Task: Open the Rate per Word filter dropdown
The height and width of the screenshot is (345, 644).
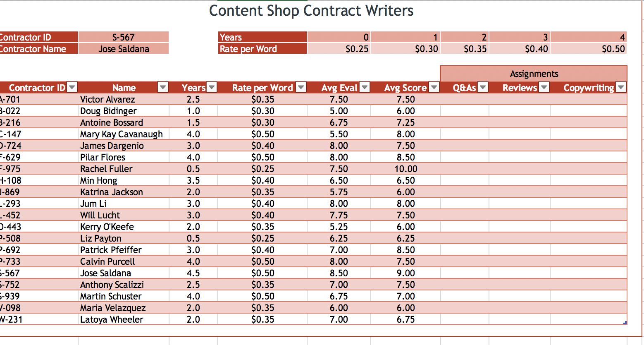Action: pyautogui.click(x=301, y=87)
